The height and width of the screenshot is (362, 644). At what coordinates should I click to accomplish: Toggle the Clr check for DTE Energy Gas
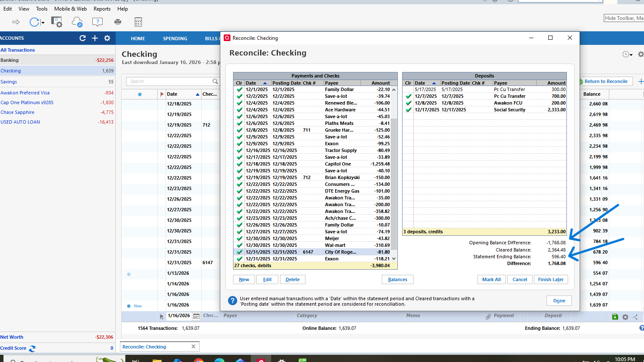(x=239, y=191)
